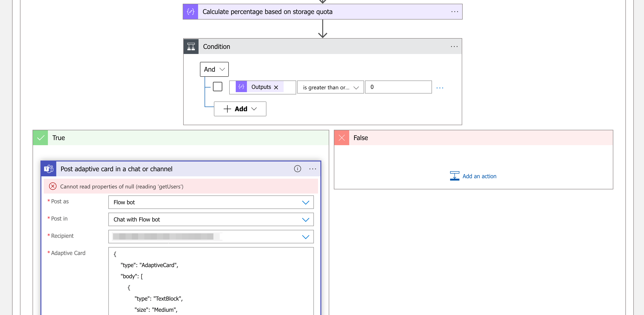The width and height of the screenshot is (644, 315).
Task: Click the Add button under the condition
Action: (x=240, y=109)
